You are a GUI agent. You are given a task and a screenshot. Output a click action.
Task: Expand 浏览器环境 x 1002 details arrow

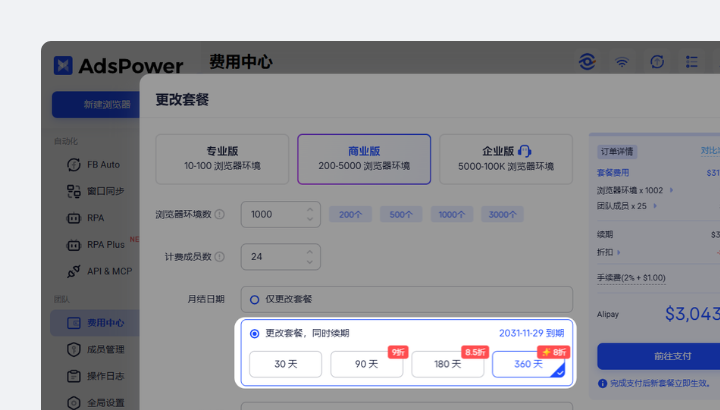pos(671,190)
